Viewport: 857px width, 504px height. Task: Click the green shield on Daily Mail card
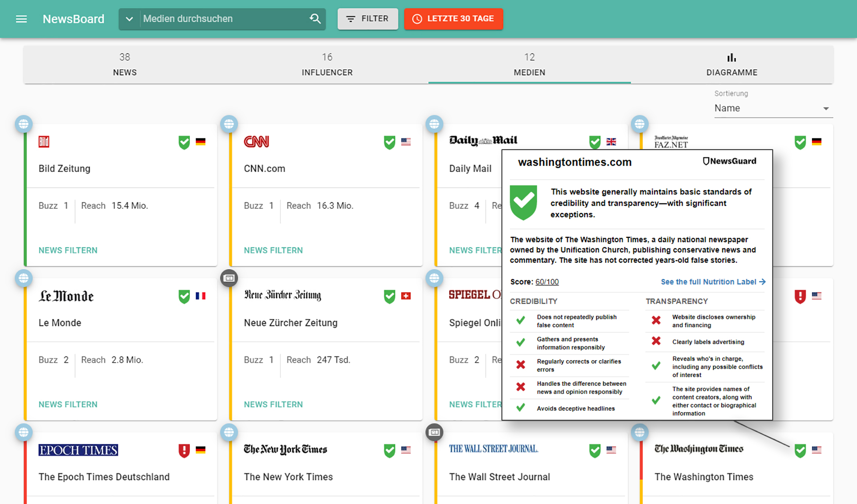[x=595, y=142]
